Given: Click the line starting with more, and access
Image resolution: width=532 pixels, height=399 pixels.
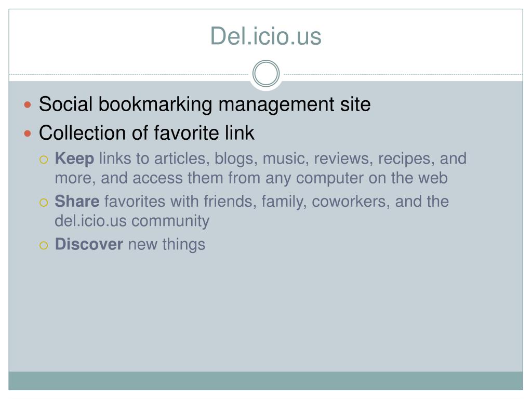Looking at the screenshot, I should pos(251,179).
